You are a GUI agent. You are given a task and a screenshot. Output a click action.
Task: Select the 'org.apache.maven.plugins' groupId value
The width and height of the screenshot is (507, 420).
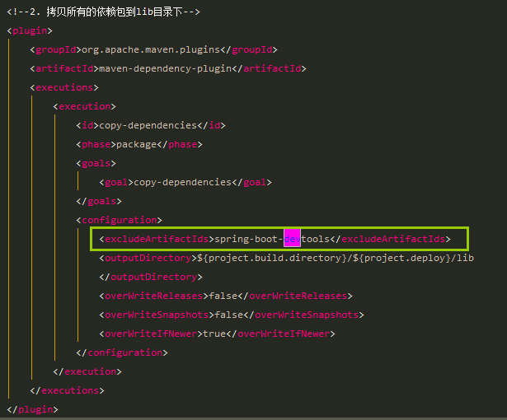click(x=151, y=49)
